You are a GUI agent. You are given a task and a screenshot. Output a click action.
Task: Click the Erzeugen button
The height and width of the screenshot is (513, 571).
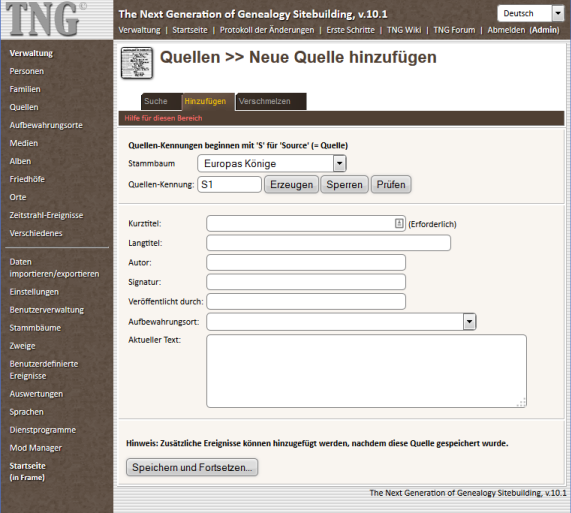tap(291, 184)
